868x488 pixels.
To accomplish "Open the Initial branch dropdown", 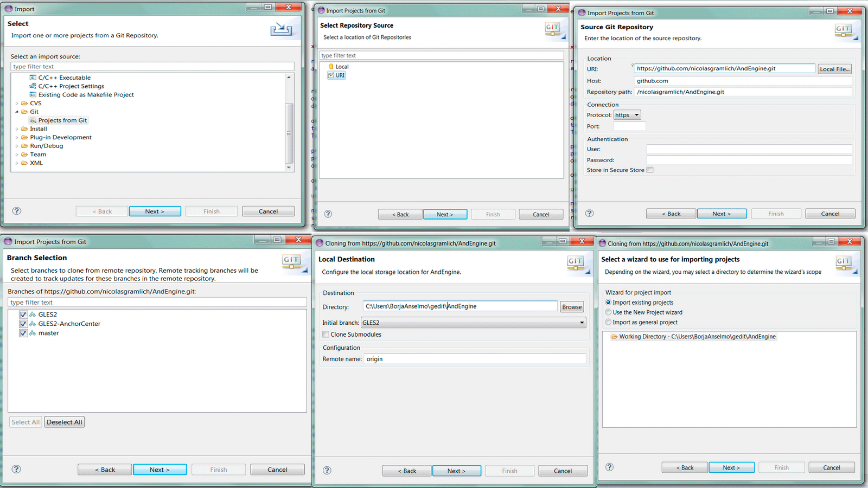I will tap(474, 323).
